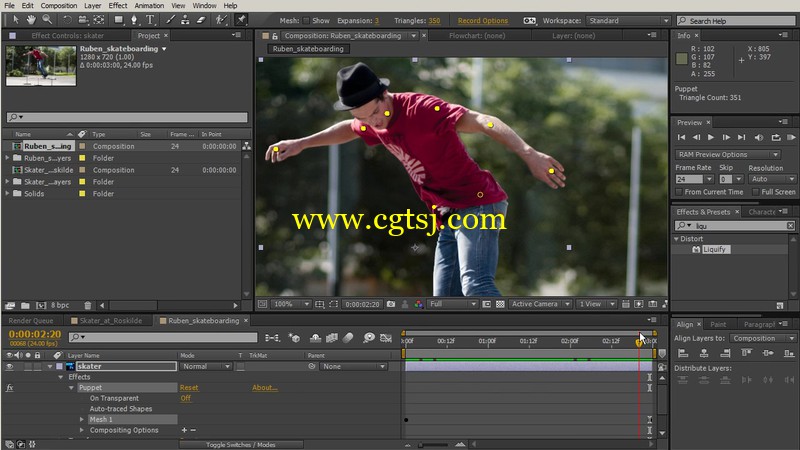Viewport: 800px width, 450px height.
Task: Select the Rotation tool
Action: click(67, 19)
